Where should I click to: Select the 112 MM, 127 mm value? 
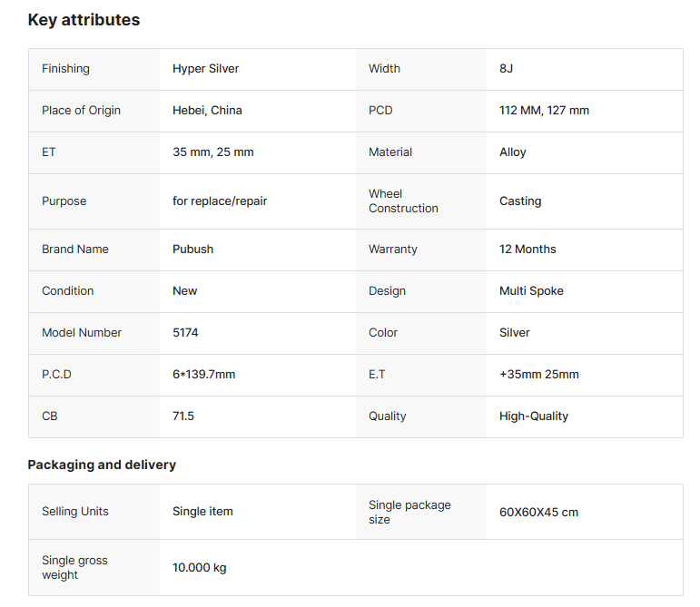click(544, 111)
